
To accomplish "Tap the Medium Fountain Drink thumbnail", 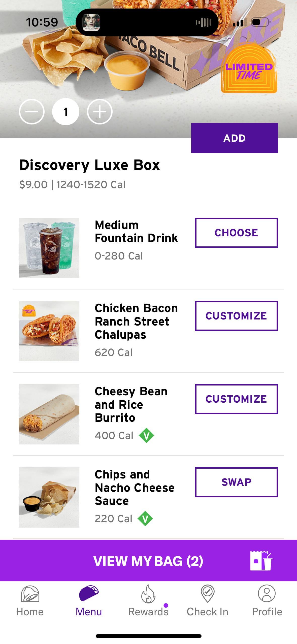I will coord(49,248).
